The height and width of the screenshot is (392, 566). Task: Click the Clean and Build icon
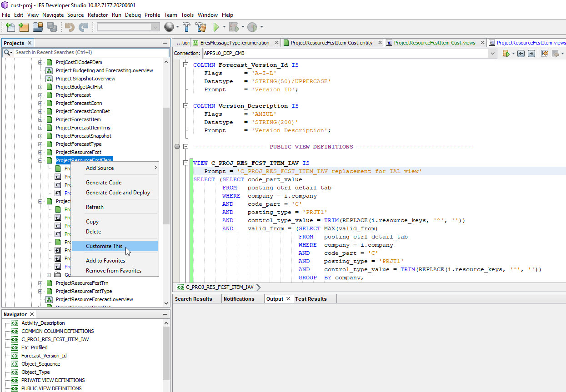click(x=200, y=27)
